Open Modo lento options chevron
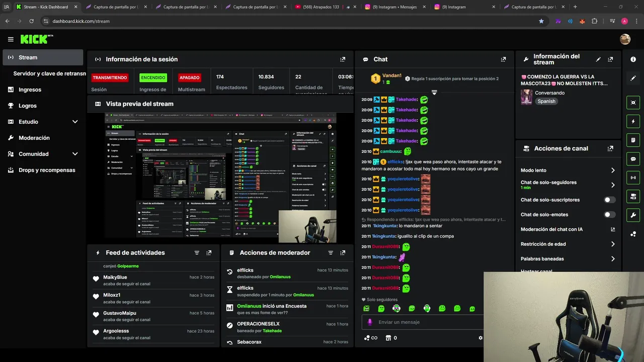 [613, 170]
